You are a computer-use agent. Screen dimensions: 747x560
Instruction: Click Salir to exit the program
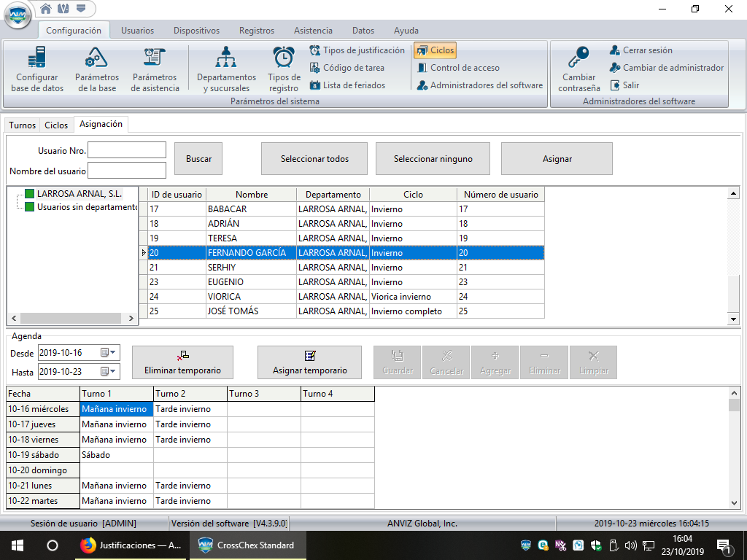[624, 85]
